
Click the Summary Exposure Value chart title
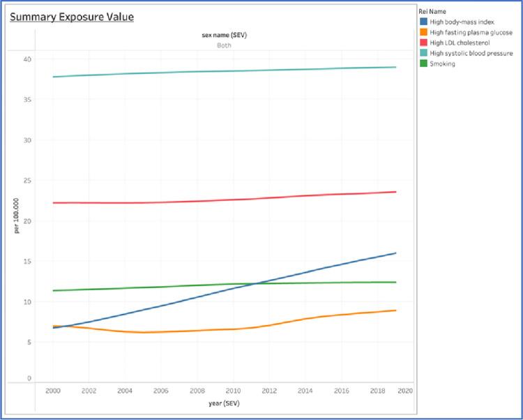click(x=71, y=15)
